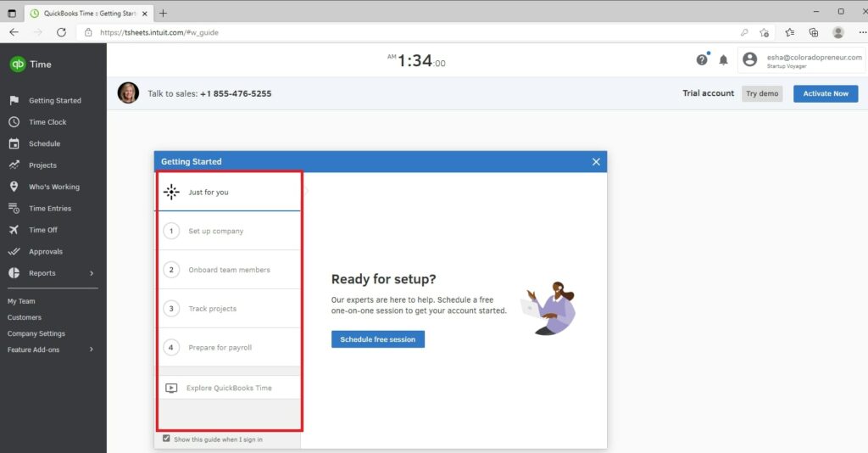Viewport: 868px width, 453px height.
Task: Open the help question mark icon
Action: (702, 60)
